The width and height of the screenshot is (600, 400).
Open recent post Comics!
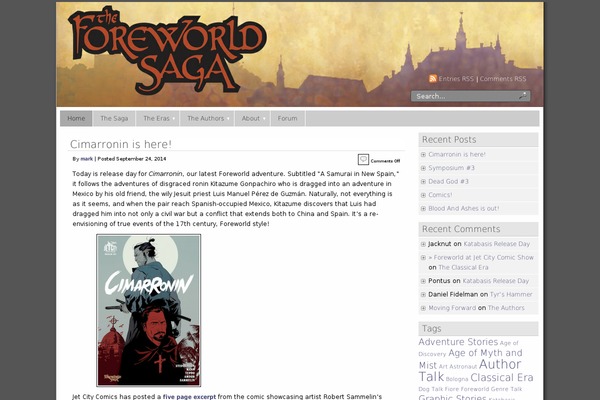coord(440,195)
